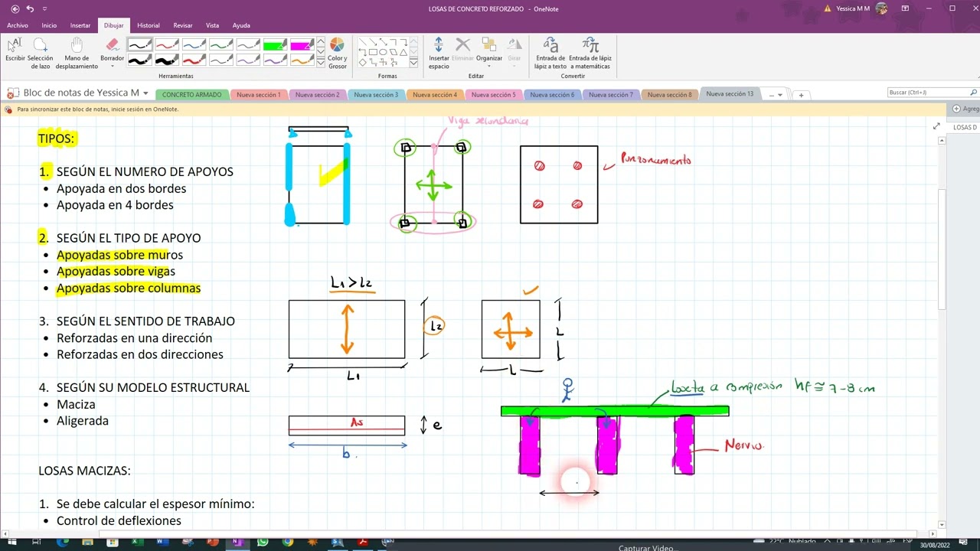Open WhatsApp from the taskbar
The image size is (980, 551).
(x=263, y=542)
